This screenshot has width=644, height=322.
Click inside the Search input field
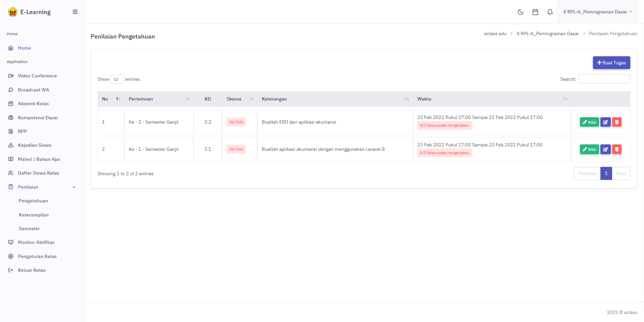coord(604,79)
